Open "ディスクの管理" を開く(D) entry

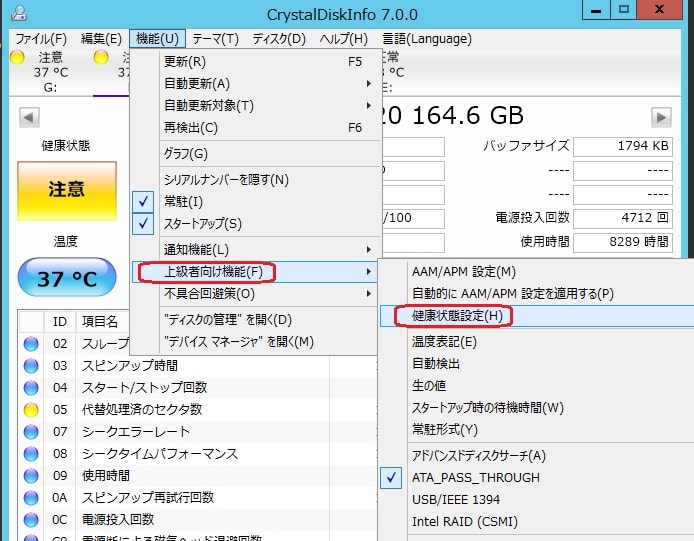coord(256,320)
